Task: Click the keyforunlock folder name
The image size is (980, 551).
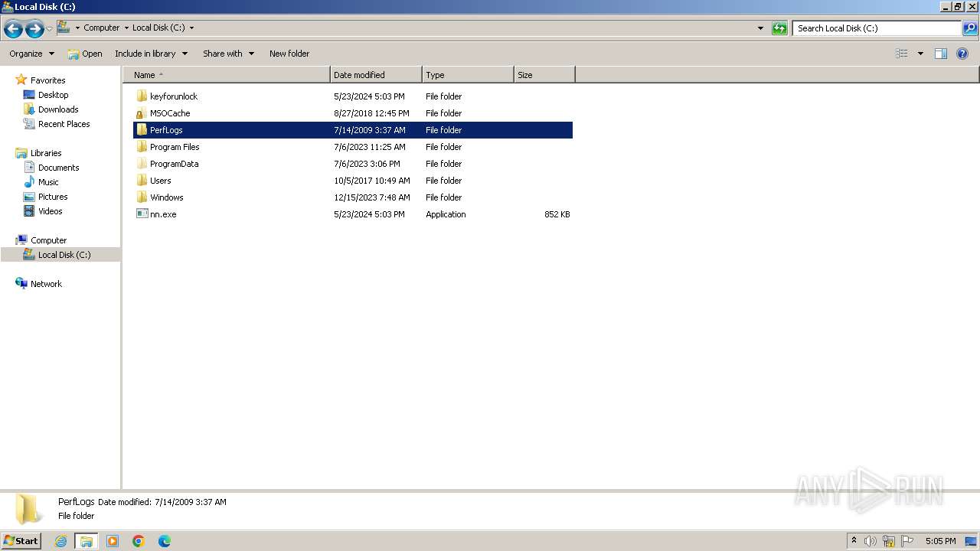Action: click(x=174, y=96)
